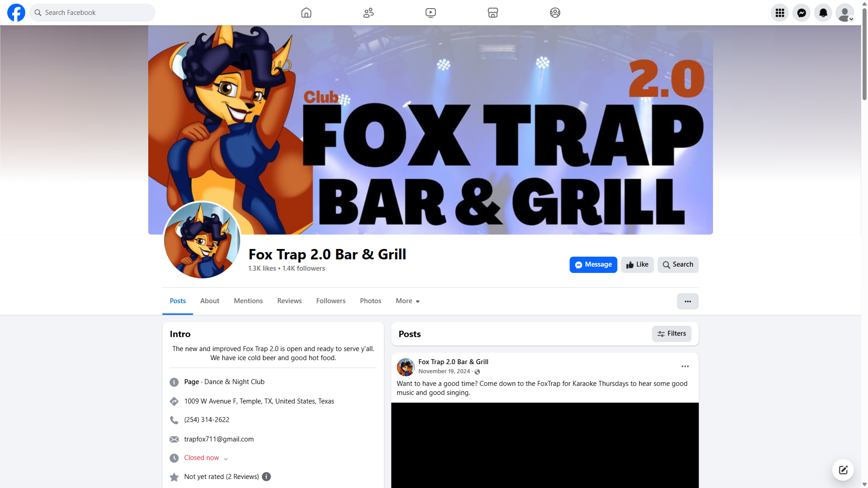The width and height of the screenshot is (868, 488).
Task: Expand the More tab dropdown
Action: [x=408, y=301]
